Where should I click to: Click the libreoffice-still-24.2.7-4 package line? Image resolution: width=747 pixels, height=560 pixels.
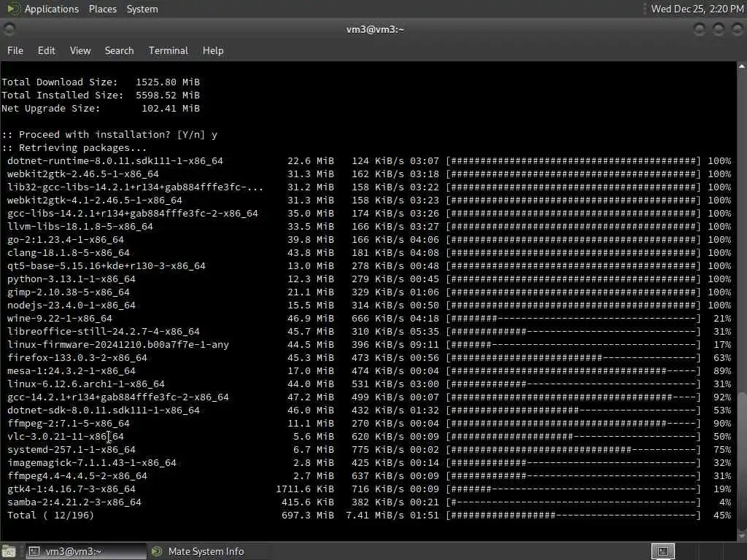pyautogui.click(x=368, y=332)
